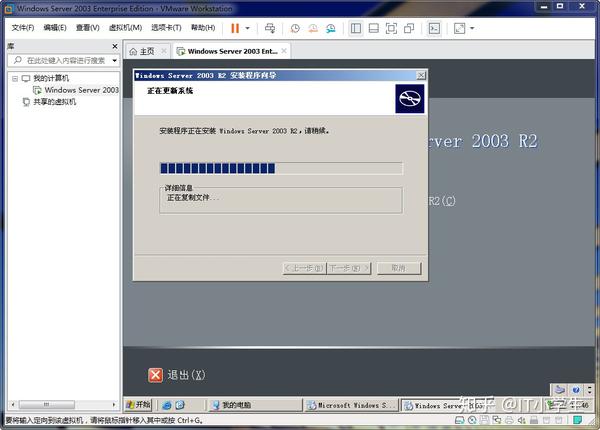
Task: Open the library search dropdown arrow
Action: [x=114, y=60]
